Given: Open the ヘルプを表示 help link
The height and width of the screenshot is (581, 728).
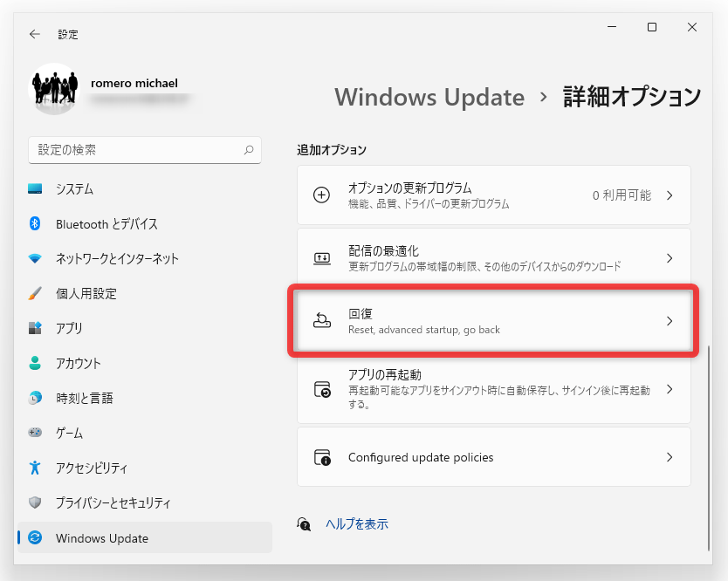Looking at the screenshot, I should coord(357,524).
